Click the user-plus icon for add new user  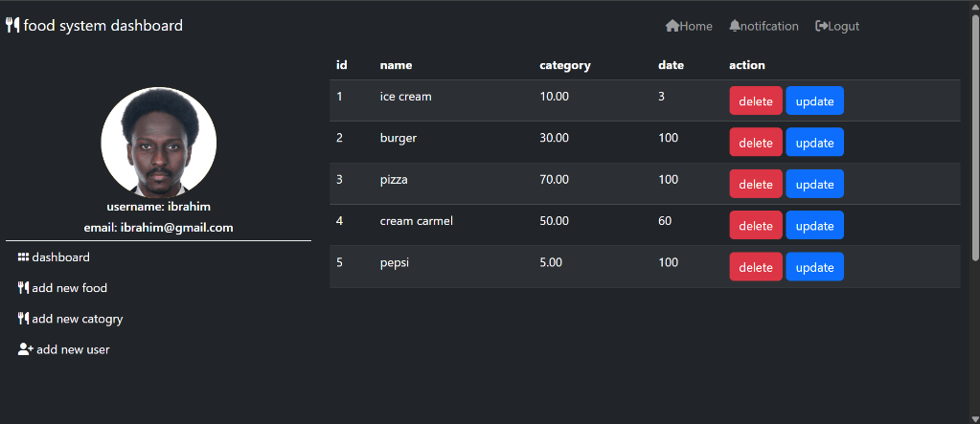[x=26, y=349]
